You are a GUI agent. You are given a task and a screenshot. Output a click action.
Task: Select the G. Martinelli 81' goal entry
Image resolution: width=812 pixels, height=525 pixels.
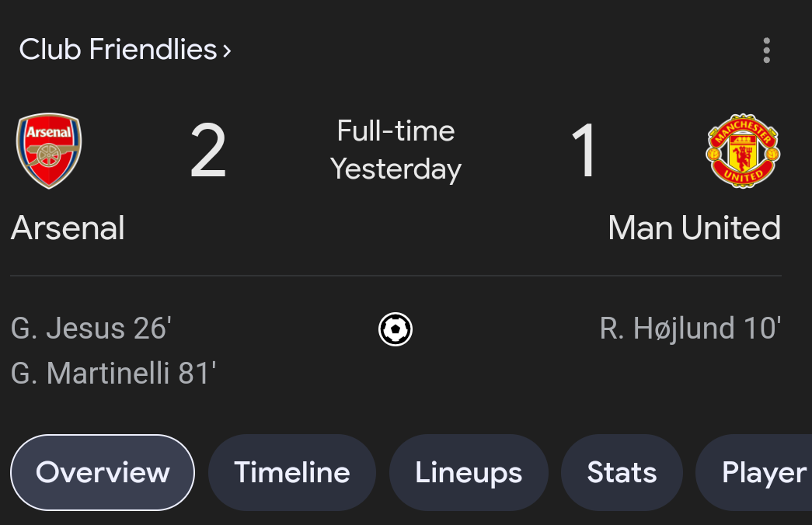coord(113,374)
